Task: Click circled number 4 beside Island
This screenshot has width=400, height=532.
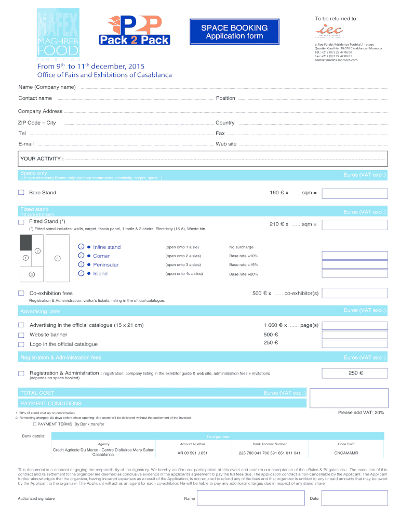Action: tap(81, 273)
